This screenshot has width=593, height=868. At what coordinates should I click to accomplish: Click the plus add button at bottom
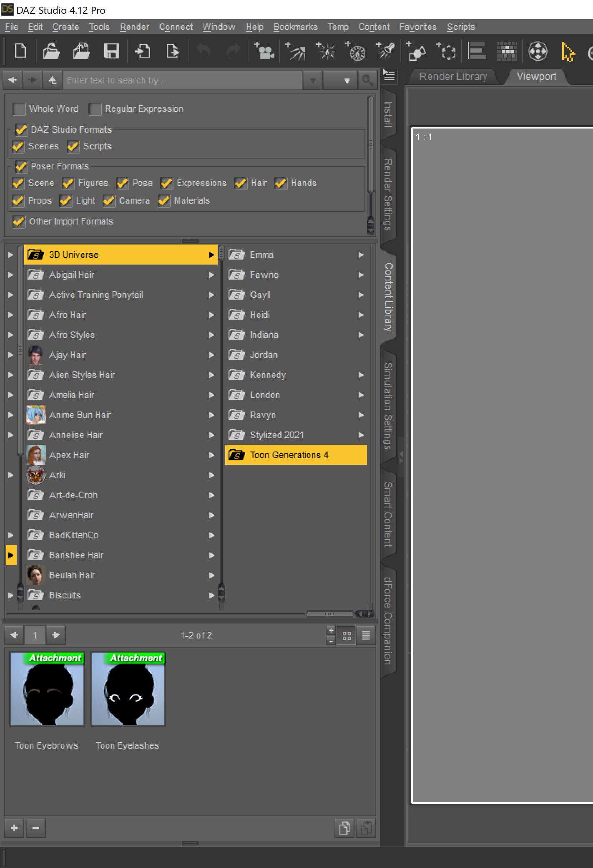[x=14, y=828]
